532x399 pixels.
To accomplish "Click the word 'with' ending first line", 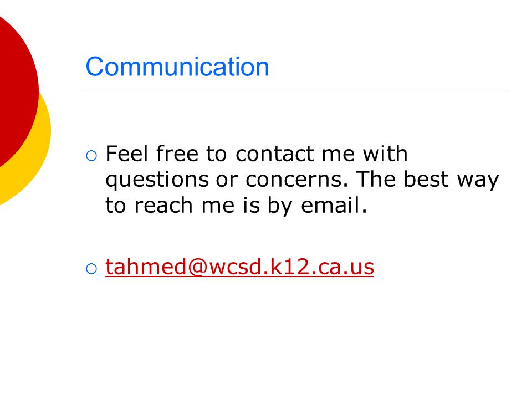I will tap(385, 154).
